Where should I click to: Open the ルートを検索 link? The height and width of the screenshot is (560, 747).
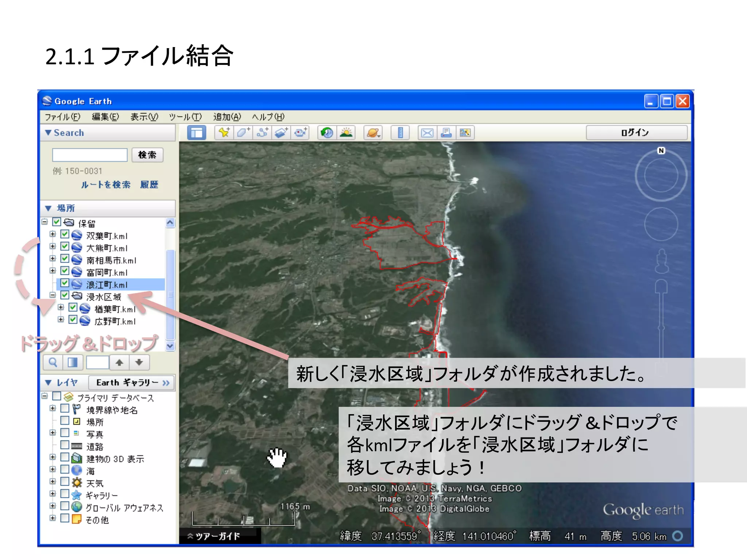point(105,184)
